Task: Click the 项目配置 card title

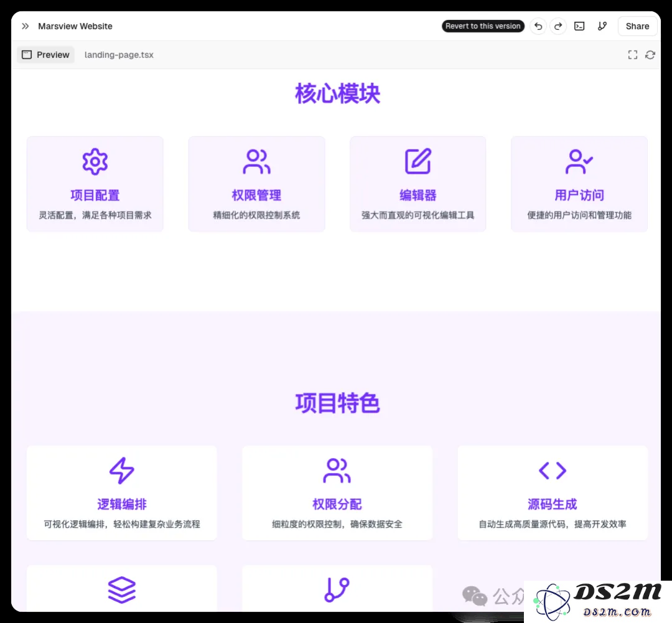Action: pos(95,195)
